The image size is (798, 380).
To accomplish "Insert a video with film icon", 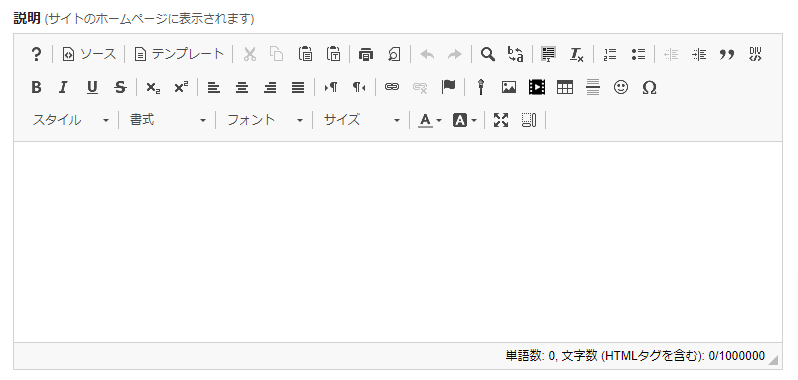I will [536, 87].
